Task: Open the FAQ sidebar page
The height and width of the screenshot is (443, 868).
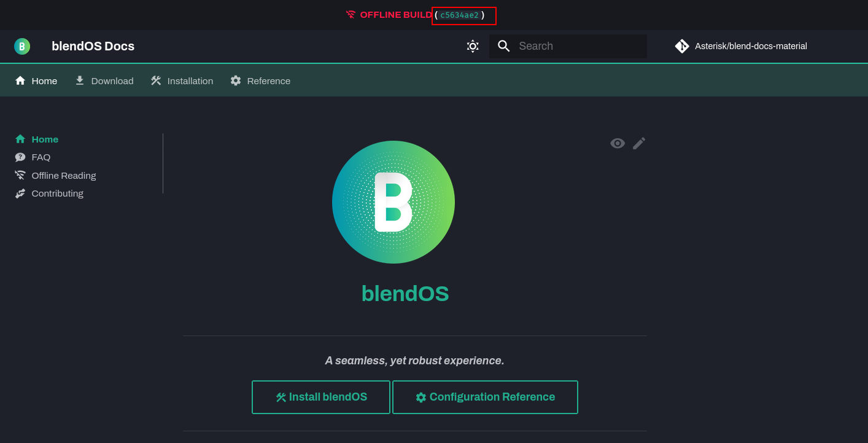Action: [x=41, y=157]
